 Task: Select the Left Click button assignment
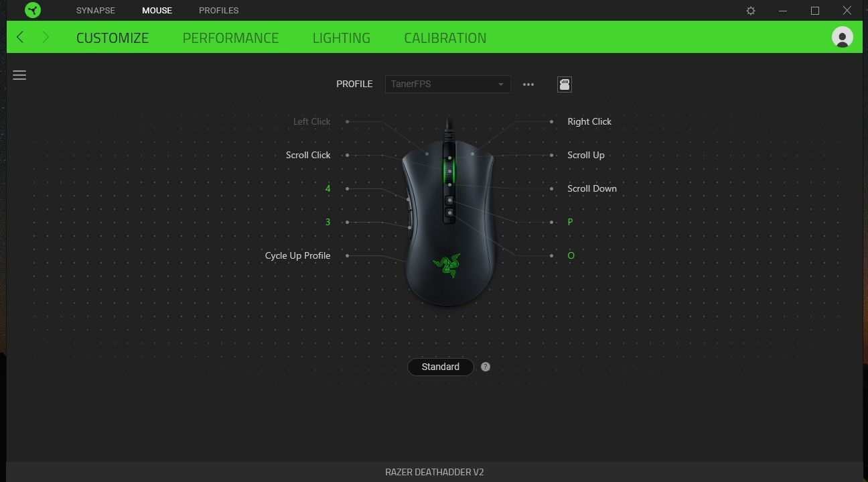point(312,121)
